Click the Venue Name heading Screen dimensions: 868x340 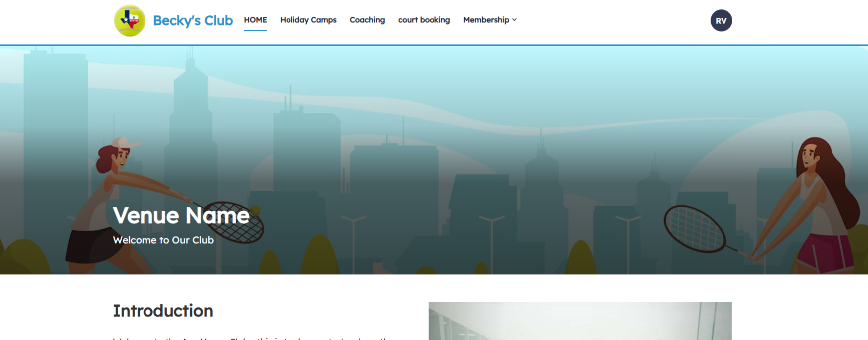point(180,215)
